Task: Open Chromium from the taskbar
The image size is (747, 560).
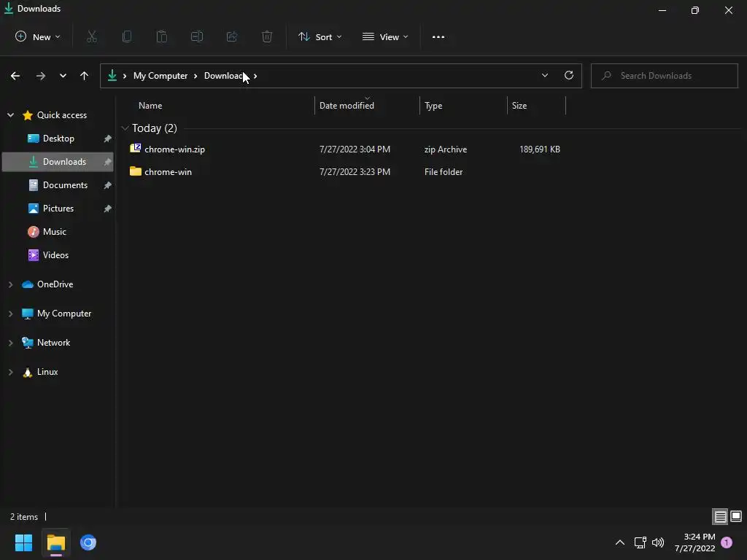Action: (88, 542)
